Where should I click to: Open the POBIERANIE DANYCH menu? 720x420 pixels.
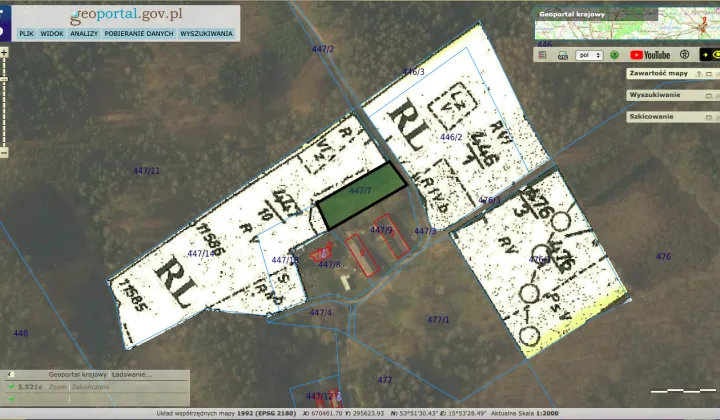(x=139, y=34)
